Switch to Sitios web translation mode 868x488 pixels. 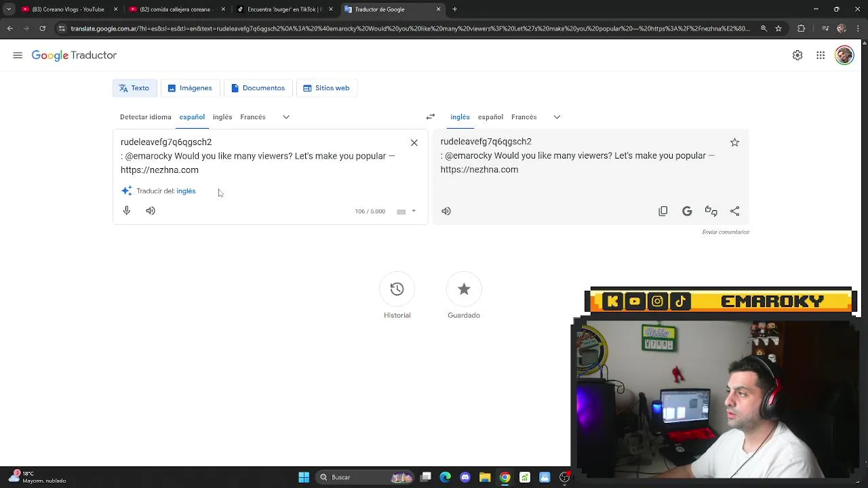[326, 88]
